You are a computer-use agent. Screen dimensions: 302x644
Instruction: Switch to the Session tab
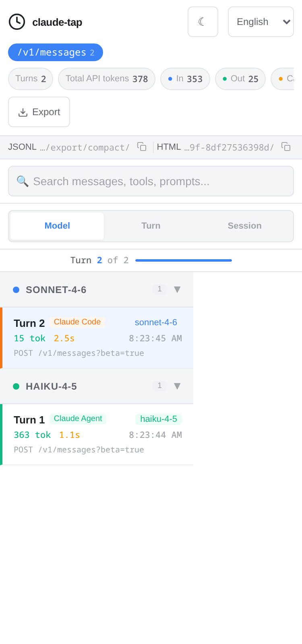pyautogui.click(x=245, y=226)
